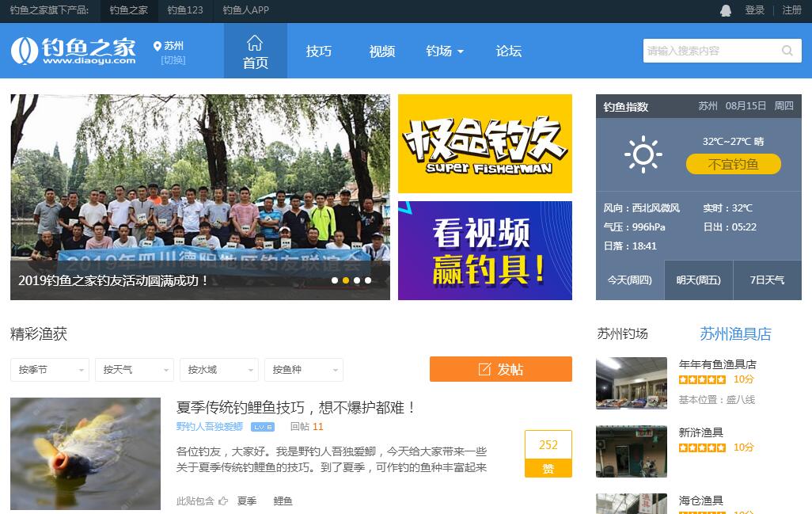
Task: Open the 年年有鱼渔具店 shop thumbnail
Action: [632, 383]
